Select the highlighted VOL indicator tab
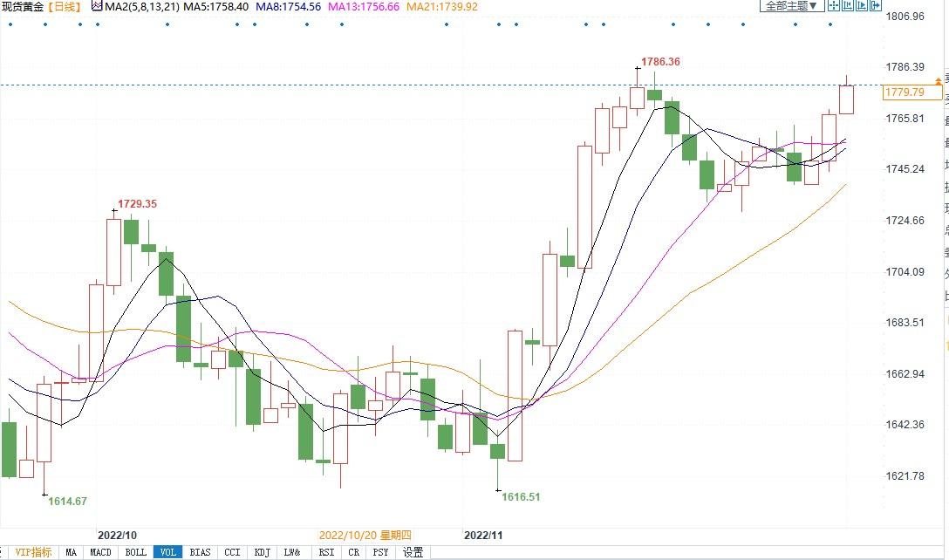Image resolution: width=949 pixels, height=560 pixels. 167,552
